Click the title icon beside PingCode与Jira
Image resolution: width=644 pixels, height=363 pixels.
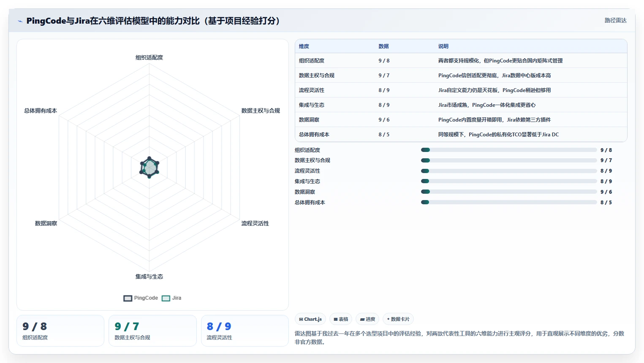pyautogui.click(x=20, y=21)
